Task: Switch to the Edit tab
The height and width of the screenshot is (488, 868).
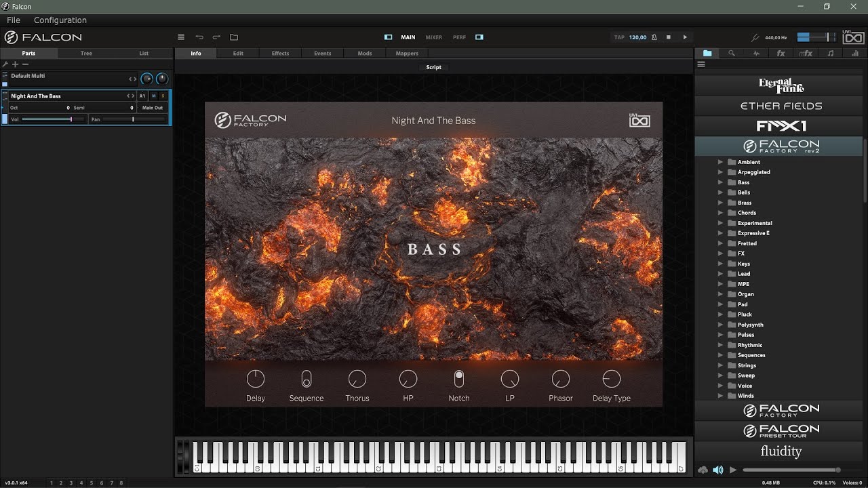Action: [238, 53]
